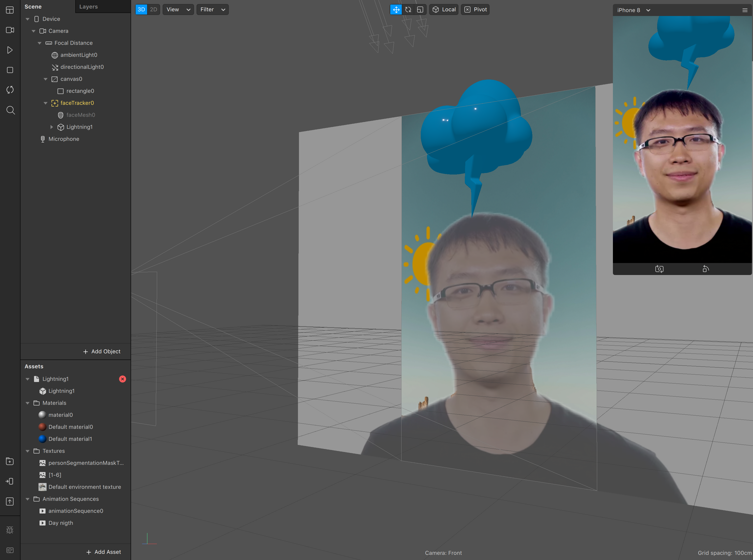Click the play icon in left sidebar
This screenshot has width=753, height=560.
pyautogui.click(x=10, y=50)
